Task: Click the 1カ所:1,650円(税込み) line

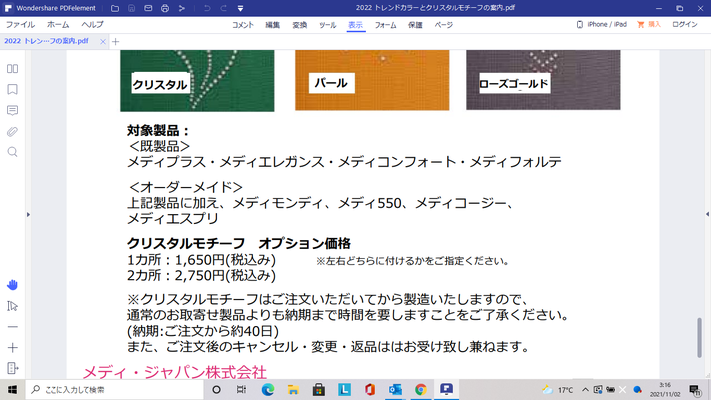Action: tap(201, 260)
